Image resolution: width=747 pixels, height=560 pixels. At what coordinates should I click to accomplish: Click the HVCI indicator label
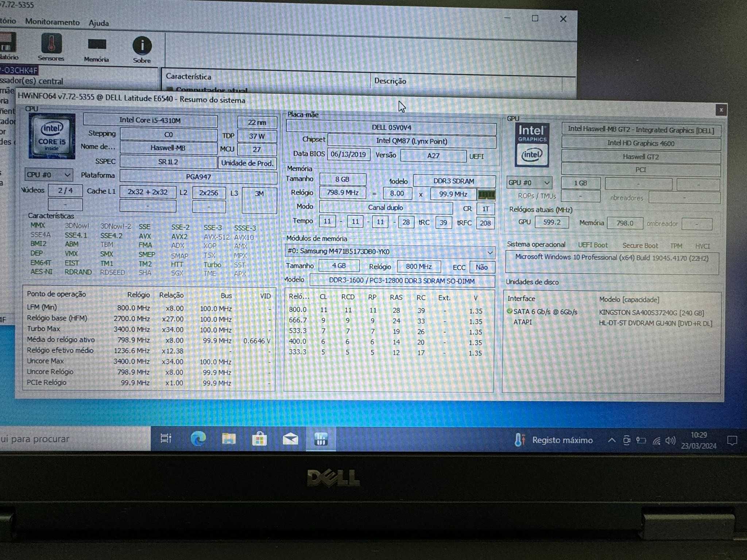pos(702,246)
